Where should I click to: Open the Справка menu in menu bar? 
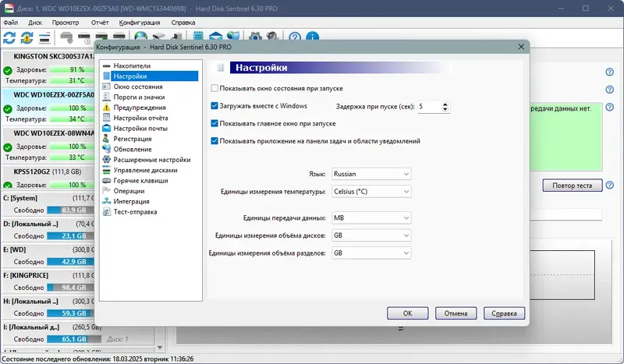(183, 23)
